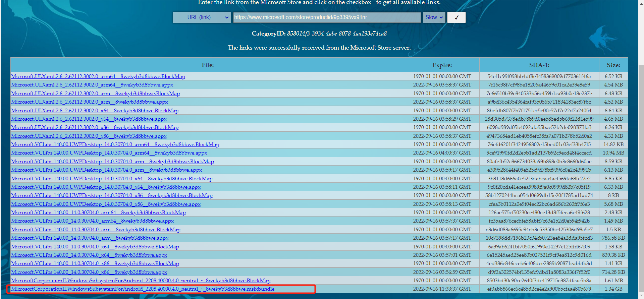The width and height of the screenshot is (644, 299).
Task: Download VCLibs UWPDesktop arm64 BlockMap link
Action: [x=115, y=144]
